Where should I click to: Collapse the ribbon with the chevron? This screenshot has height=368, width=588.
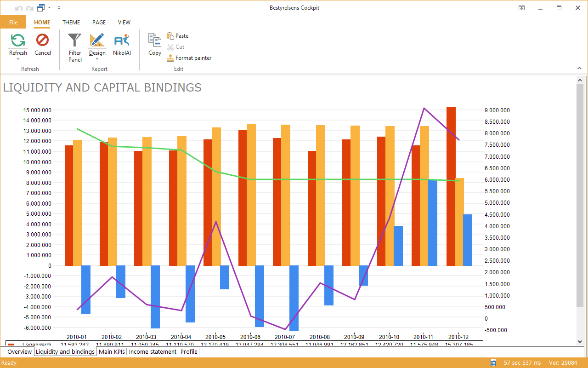[x=579, y=68]
